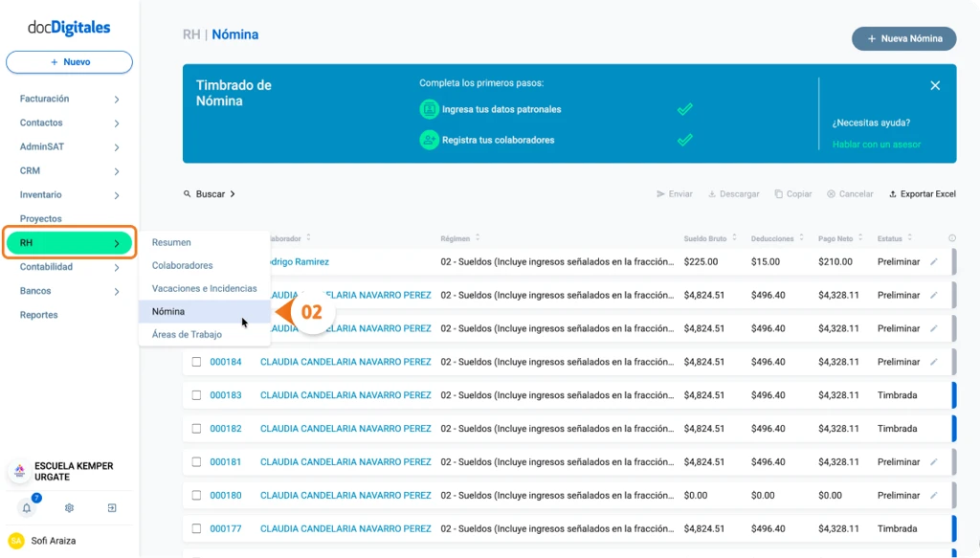The width and height of the screenshot is (980, 558).
Task: Open Proyectos in the sidebar
Action: [x=40, y=218]
